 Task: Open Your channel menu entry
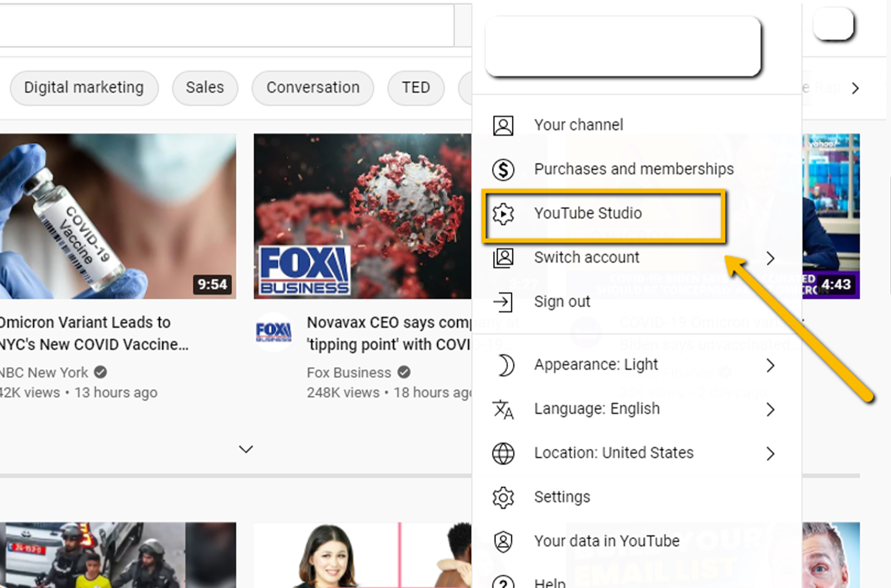(x=637, y=125)
